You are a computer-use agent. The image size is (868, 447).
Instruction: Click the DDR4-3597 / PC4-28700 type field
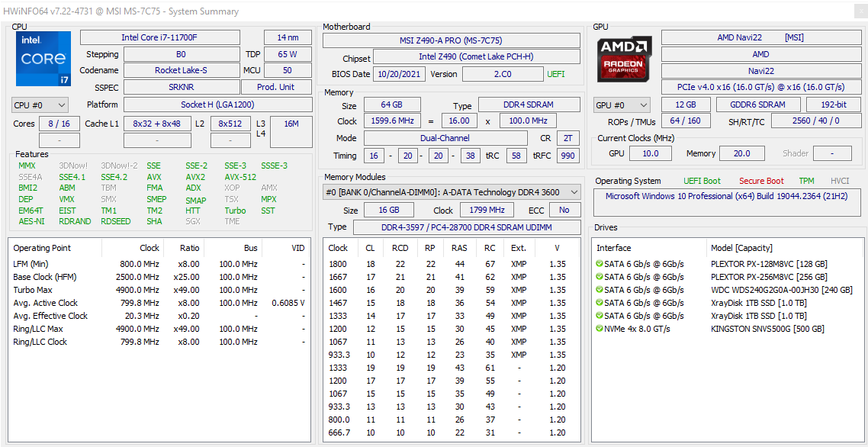467,227
